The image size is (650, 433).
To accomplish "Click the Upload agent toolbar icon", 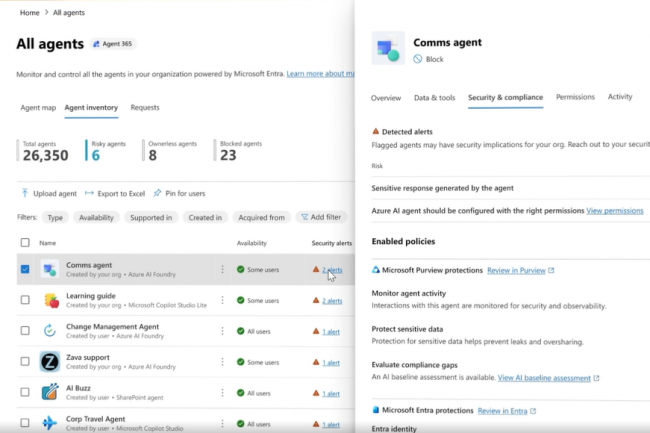I will point(25,193).
